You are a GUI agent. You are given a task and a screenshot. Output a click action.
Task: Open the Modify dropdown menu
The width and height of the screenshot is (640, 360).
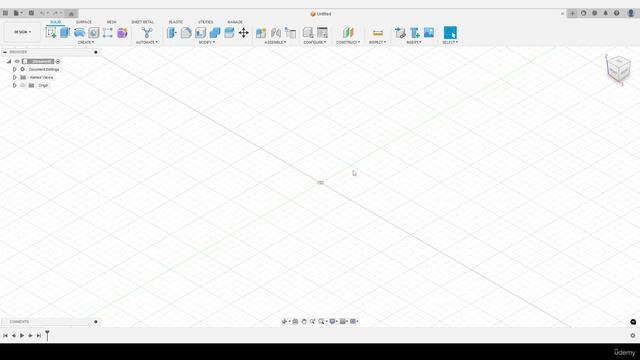pos(207,42)
